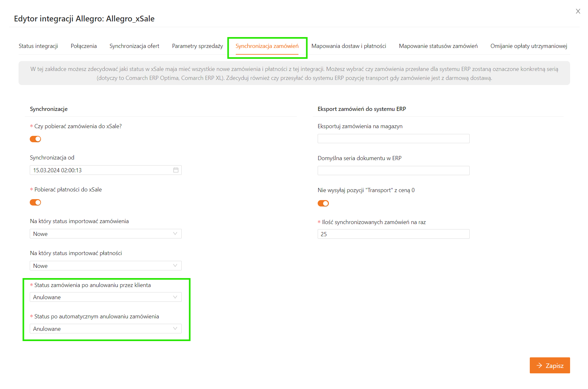The image size is (588, 389).
Task: Open Mapowania dostaw i płatności tab
Action: 349,46
